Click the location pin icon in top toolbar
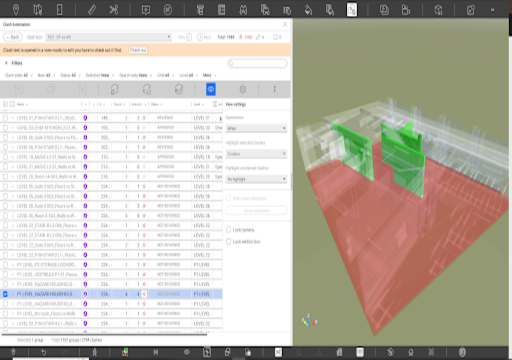This screenshot has height=360, width=512. [16, 10]
